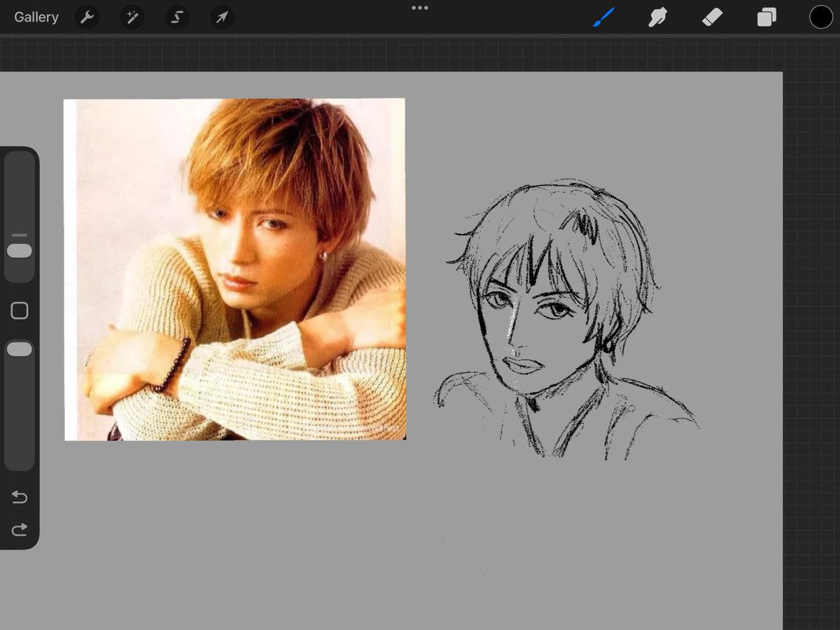The height and width of the screenshot is (630, 840).
Task: Tap the three-dot multitasking indicator
Action: (x=420, y=8)
